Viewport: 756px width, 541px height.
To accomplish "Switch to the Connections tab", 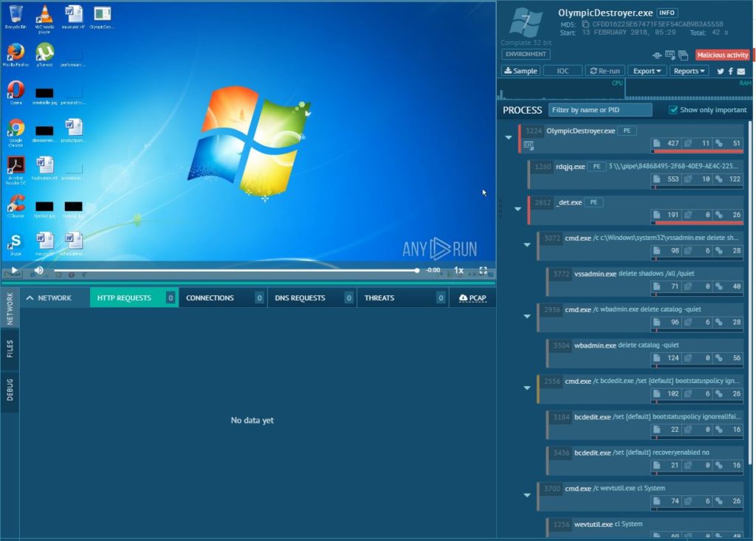I will pyautogui.click(x=210, y=297).
